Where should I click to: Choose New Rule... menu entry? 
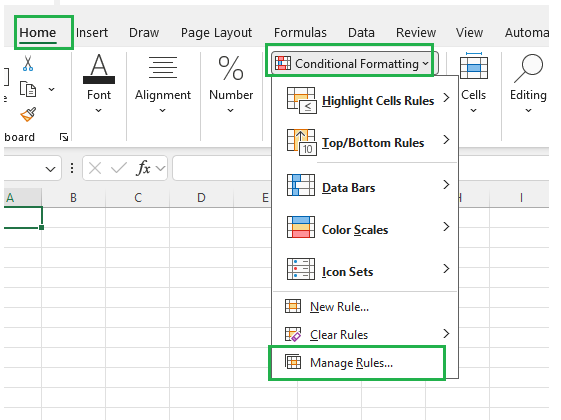pos(365,307)
